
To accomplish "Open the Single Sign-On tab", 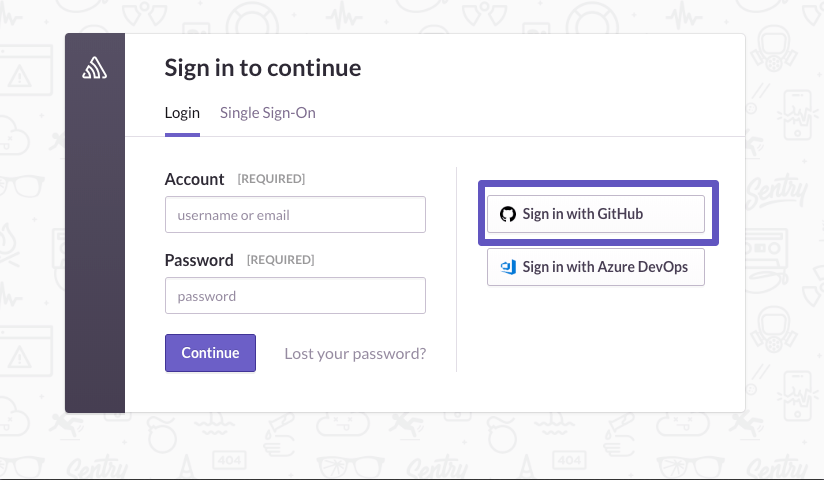I will [267, 113].
